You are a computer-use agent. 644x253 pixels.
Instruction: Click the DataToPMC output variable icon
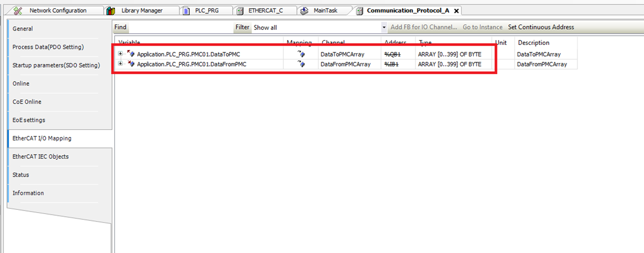click(131, 54)
